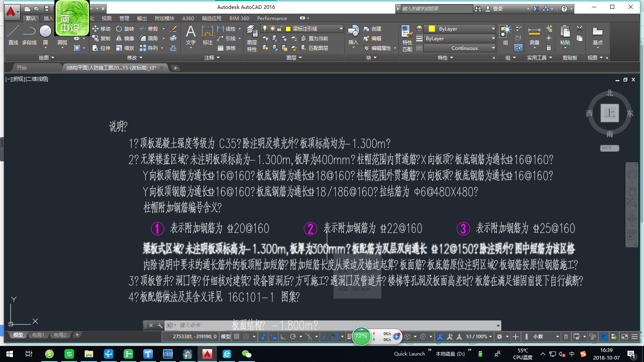This screenshot has width=644, height=362.
Task: Toggle clean screen mode in status bar
Action: tap(625, 337)
